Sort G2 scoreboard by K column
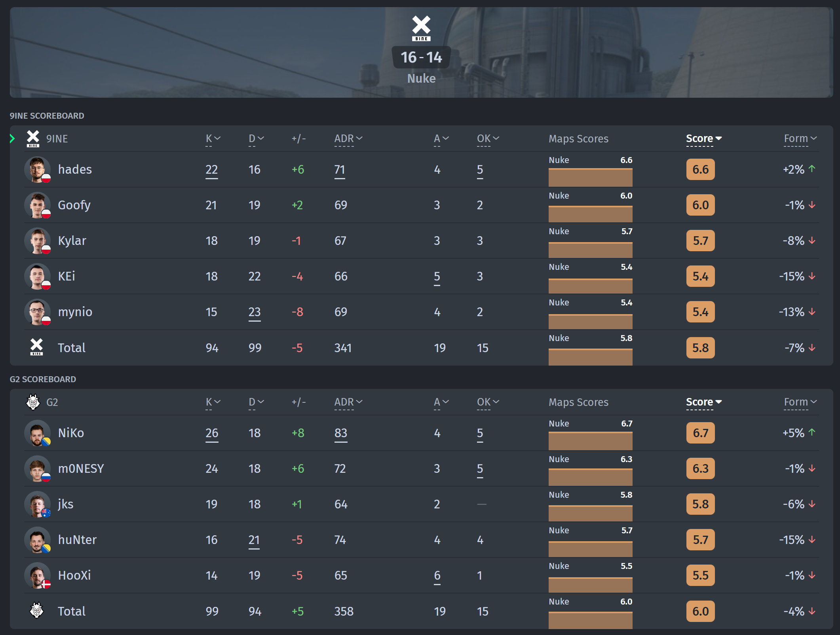 pyautogui.click(x=213, y=402)
